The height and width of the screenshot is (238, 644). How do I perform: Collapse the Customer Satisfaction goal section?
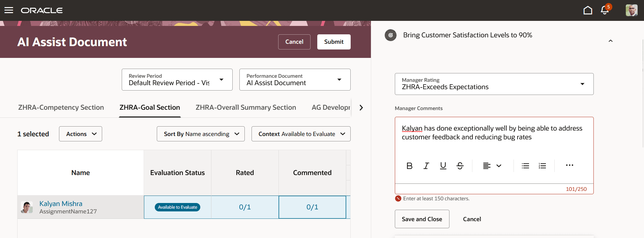click(610, 41)
